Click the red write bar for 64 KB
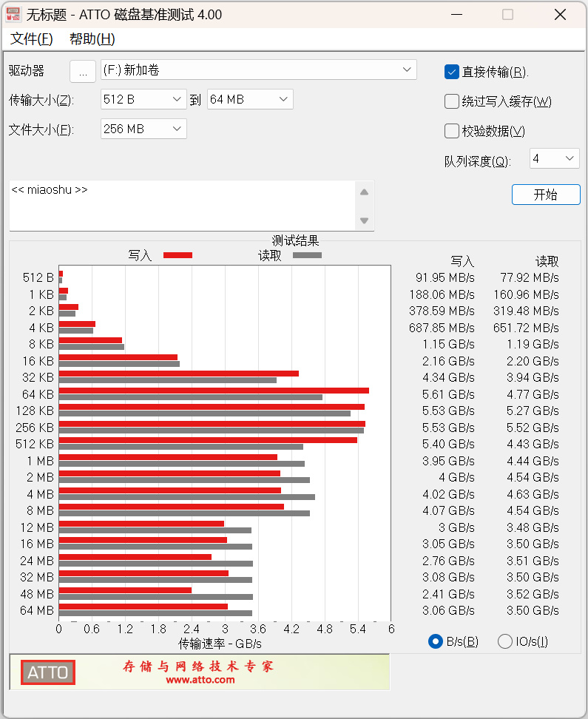This screenshot has height=719, width=588. tap(214, 391)
